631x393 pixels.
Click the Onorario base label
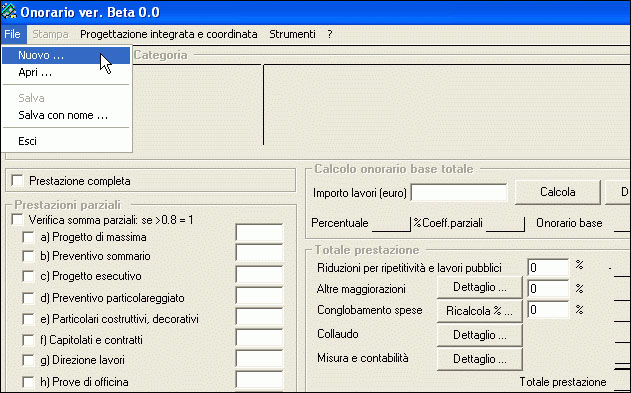point(569,223)
